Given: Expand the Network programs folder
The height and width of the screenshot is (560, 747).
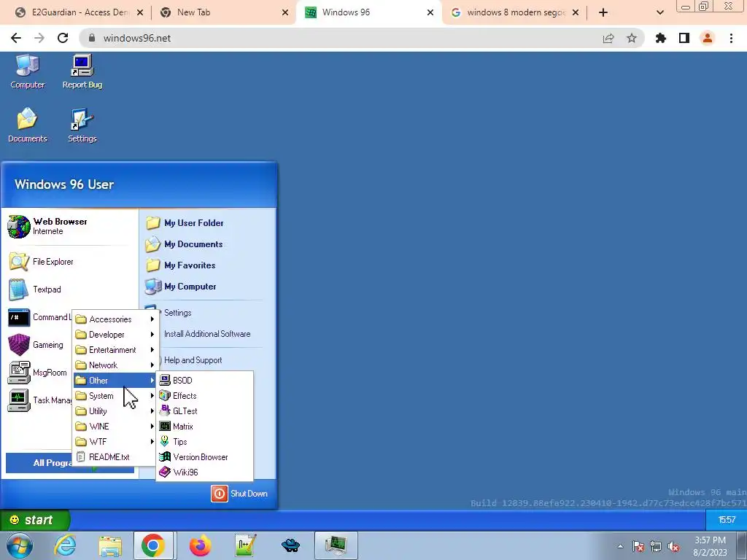Looking at the screenshot, I should 115,365.
